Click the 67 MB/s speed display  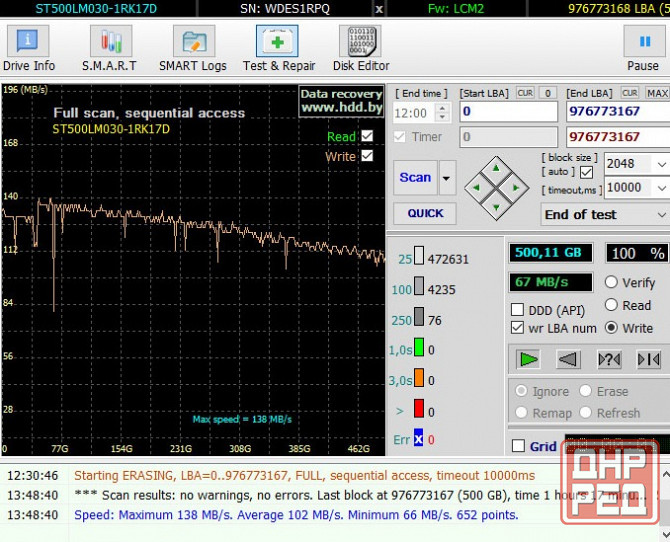click(x=550, y=282)
